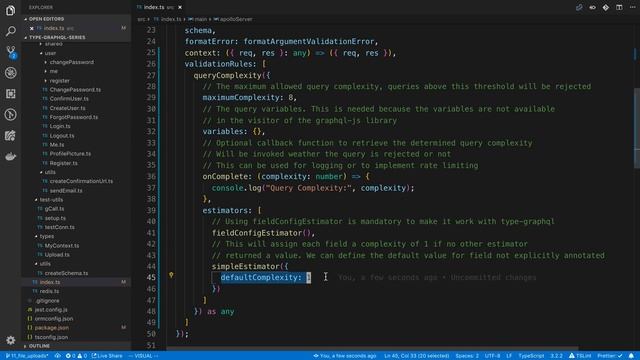640x360 pixels.
Task: Open sendEmail.ts in explorer
Action: (x=66, y=190)
